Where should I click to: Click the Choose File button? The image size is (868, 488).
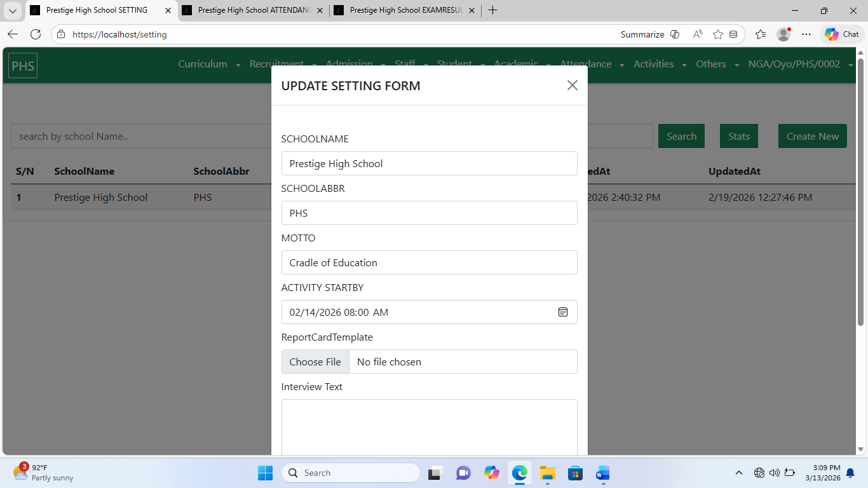point(315,362)
